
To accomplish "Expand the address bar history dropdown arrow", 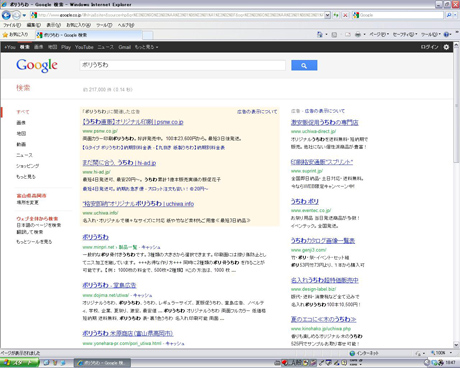I will click(328, 15).
